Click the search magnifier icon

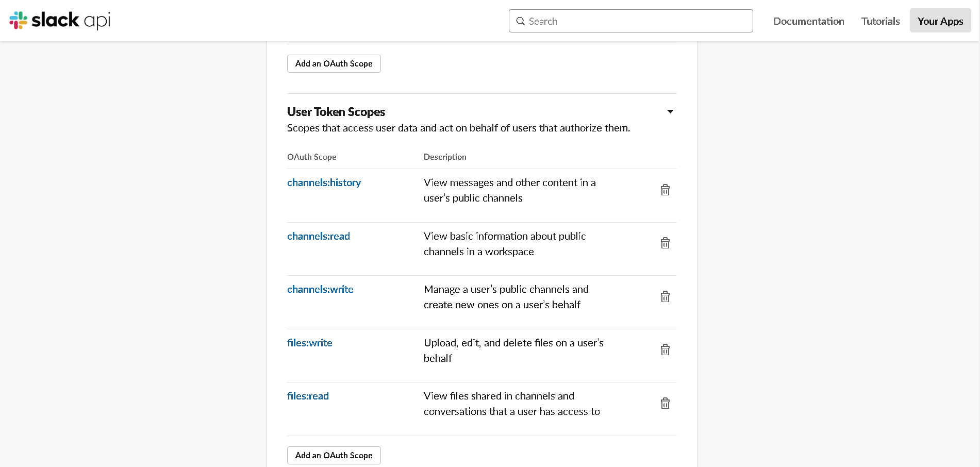pos(521,21)
